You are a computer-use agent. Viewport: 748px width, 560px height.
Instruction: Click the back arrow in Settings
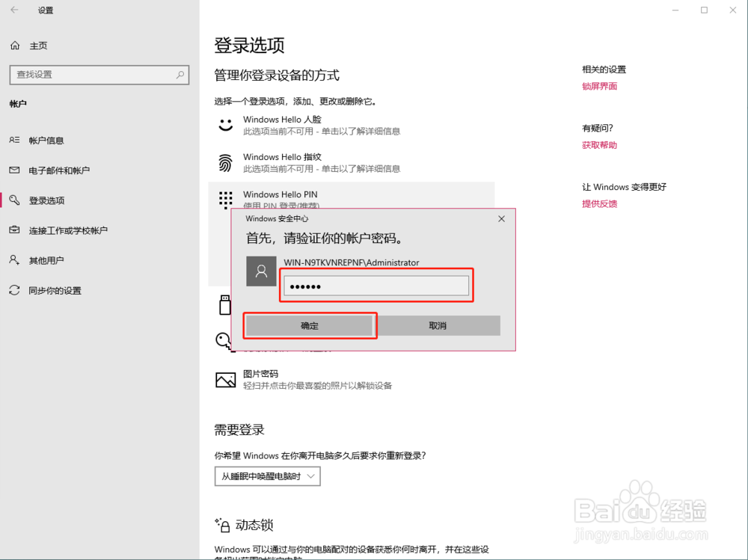coord(14,10)
